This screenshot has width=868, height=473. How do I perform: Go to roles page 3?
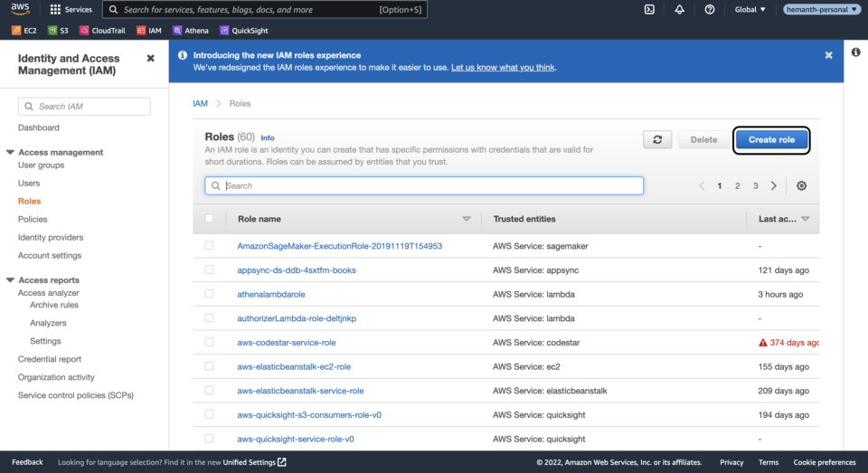pyautogui.click(x=756, y=186)
